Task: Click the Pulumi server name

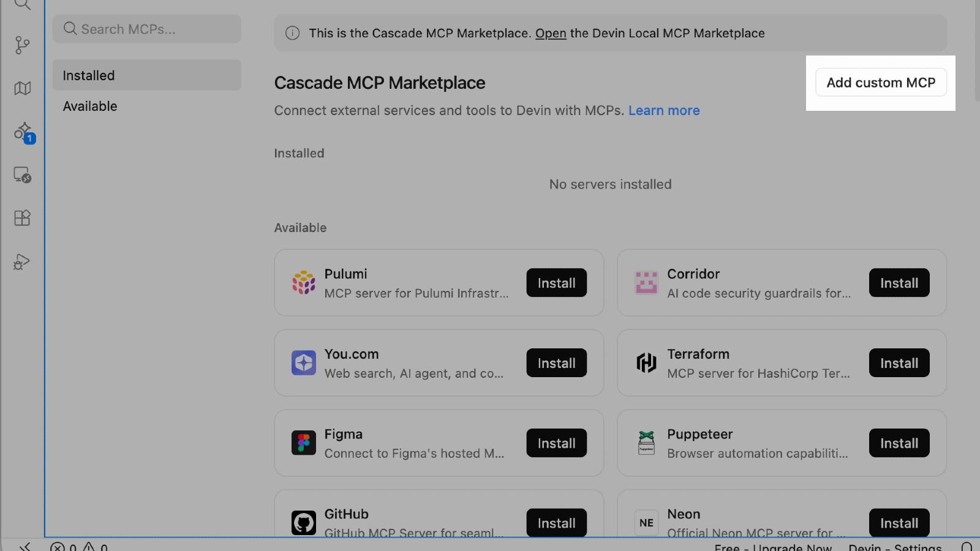Action: tap(346, 274)
